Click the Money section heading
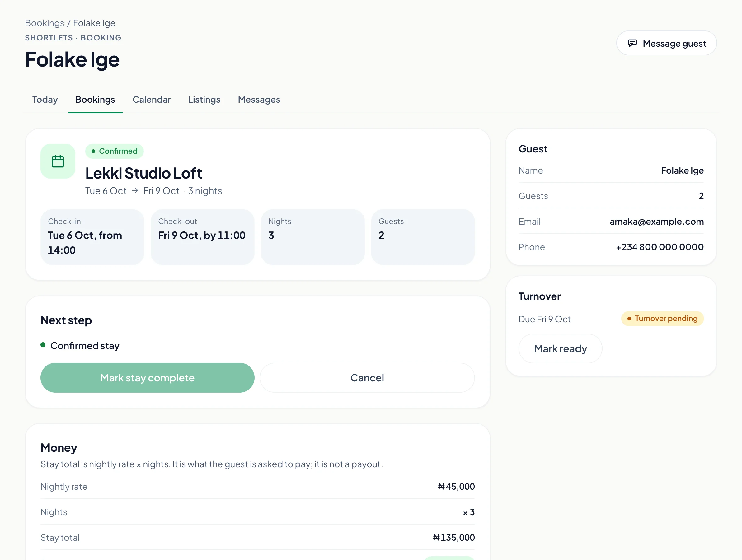Image resolution: width=742 pixels, height=560 pixels. (59, 448)
